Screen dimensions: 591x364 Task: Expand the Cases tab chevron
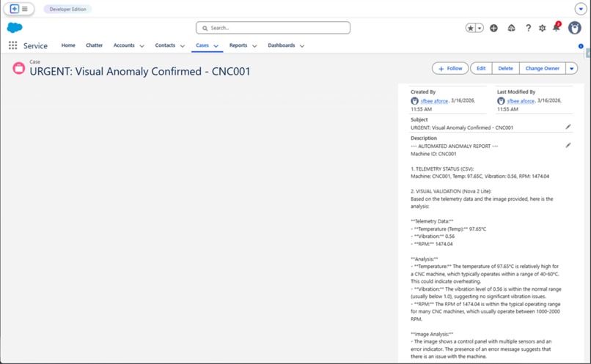[216, 46]
